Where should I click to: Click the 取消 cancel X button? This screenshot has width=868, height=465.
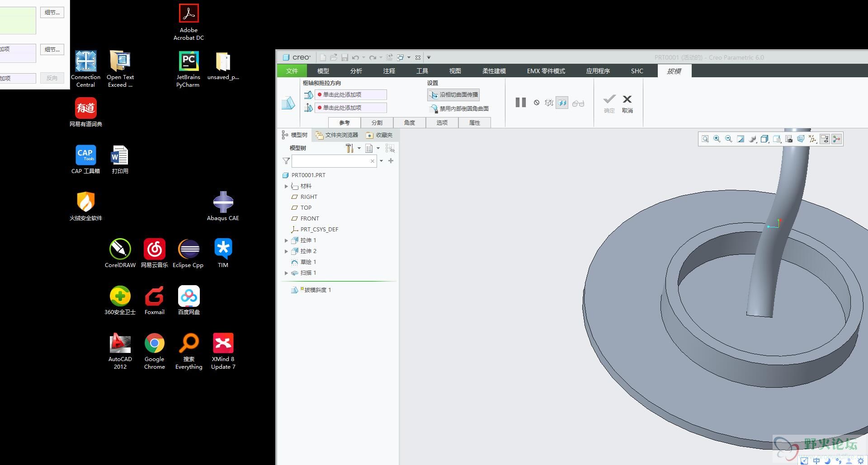click(627, 103)
